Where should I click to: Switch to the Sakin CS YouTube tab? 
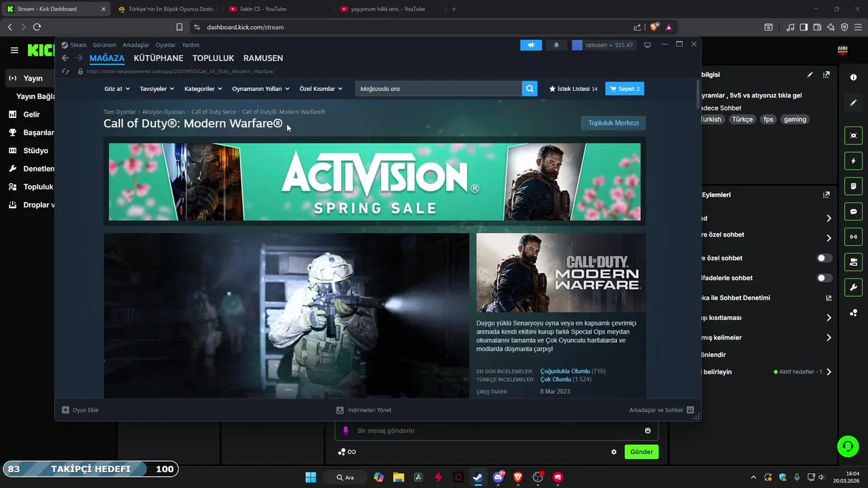276,9
